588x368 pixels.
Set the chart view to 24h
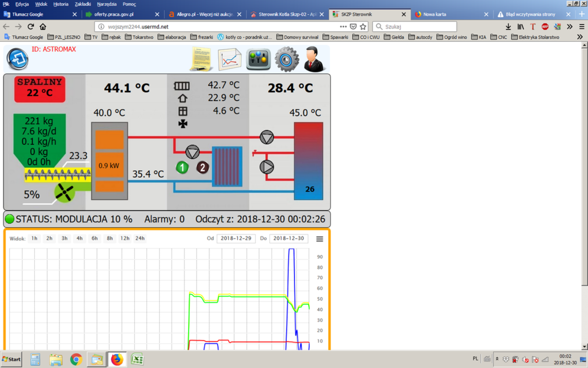[140, 238]
